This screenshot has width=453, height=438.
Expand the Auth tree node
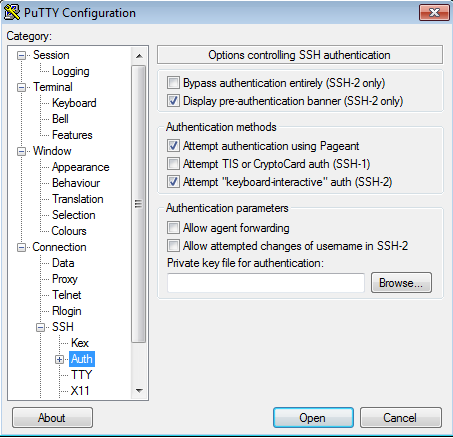click(59, 359)
